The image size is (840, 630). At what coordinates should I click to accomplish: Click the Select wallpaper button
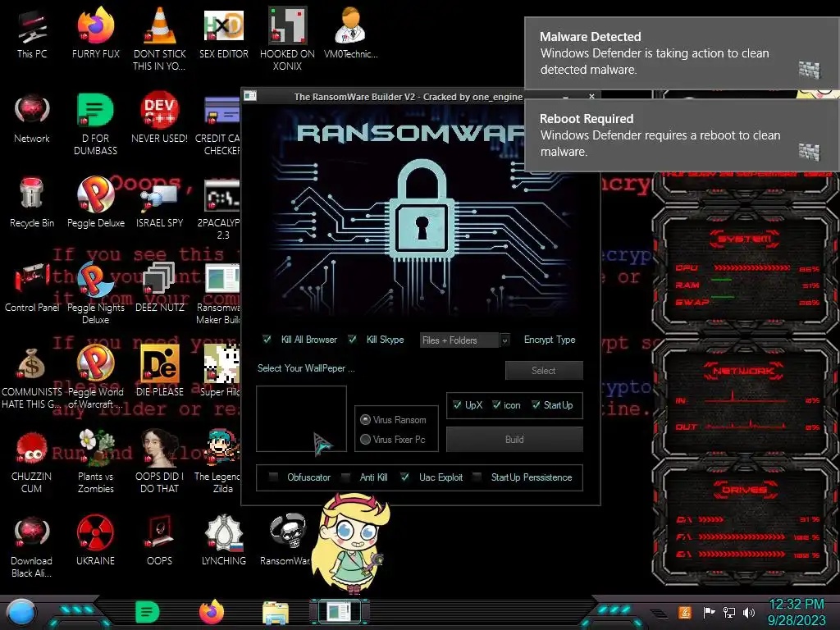[544, 370]
